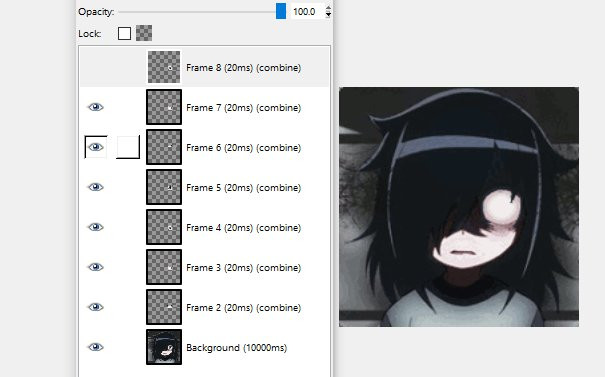
Task: Select the Frame 8 layer thumbnail
Action: (x=164, y=67)
